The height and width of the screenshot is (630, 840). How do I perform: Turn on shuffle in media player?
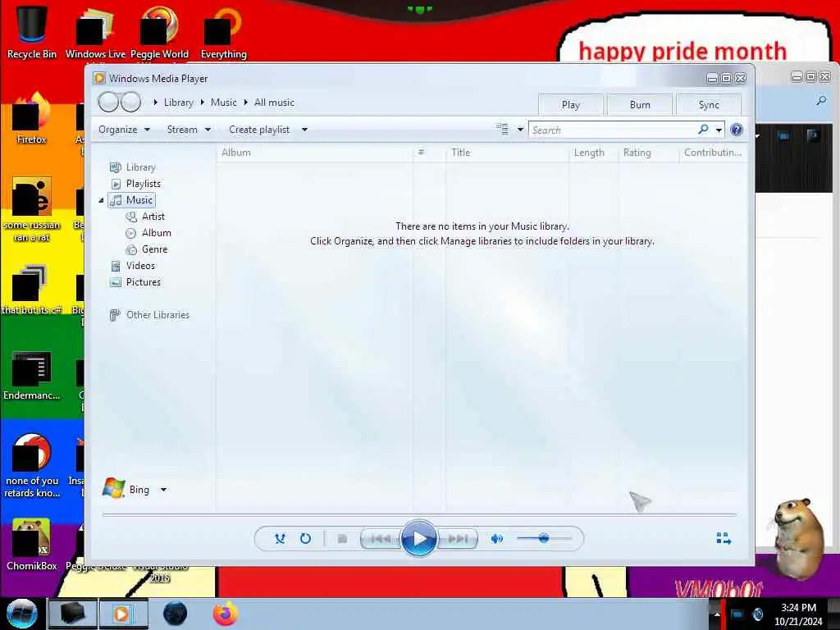click(280, 538)
